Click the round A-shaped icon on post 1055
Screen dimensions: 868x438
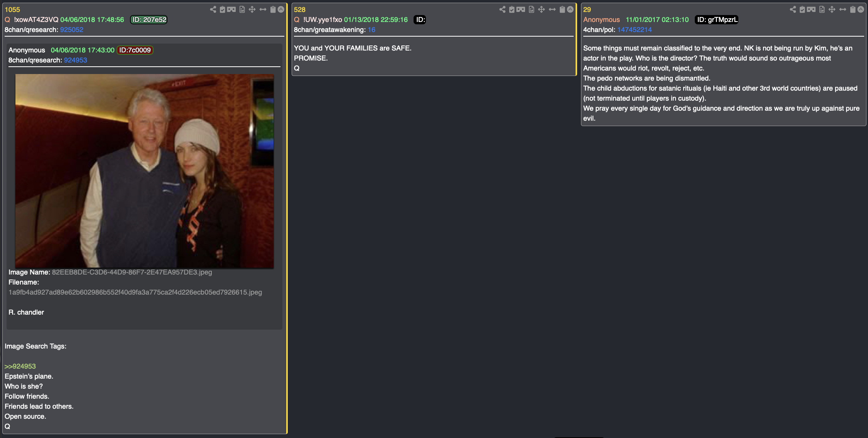pos(281,9)
